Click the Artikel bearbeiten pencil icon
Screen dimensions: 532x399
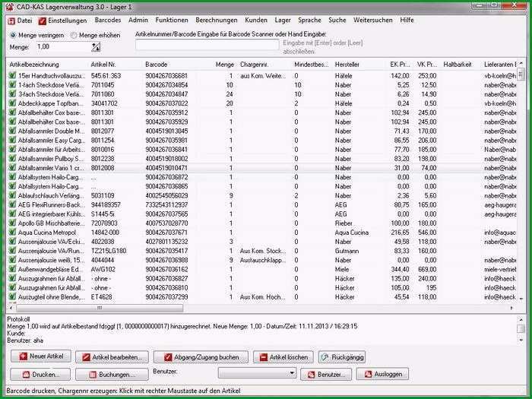(x=86, y=357)
